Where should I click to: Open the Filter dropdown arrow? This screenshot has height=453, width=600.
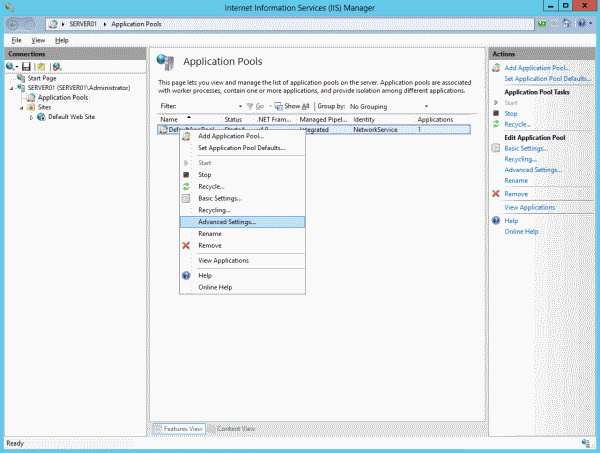pos(240,106)
